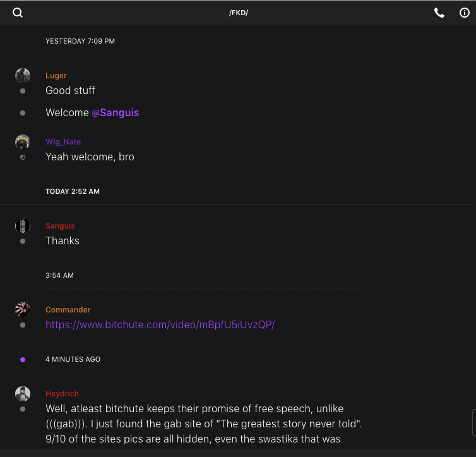Click the avatar beside the newest message
The image size is (476, 457).
[x=23, y=394]
